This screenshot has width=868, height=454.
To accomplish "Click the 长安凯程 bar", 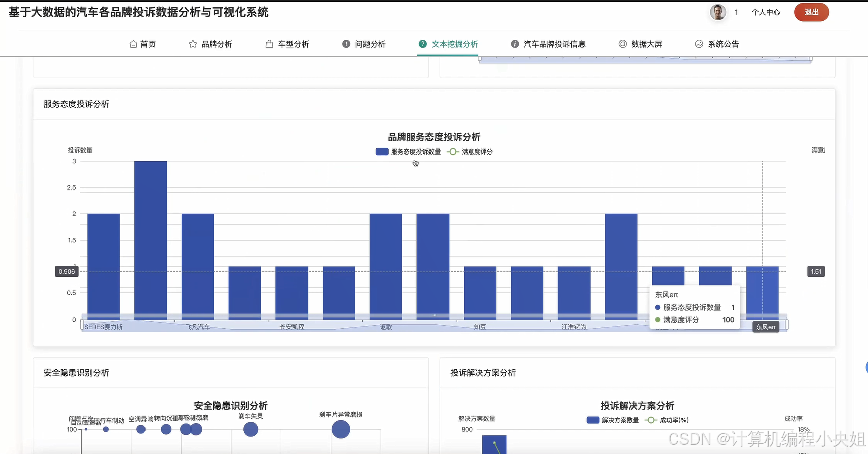I will pyautogui.click(x=292, y=293).
